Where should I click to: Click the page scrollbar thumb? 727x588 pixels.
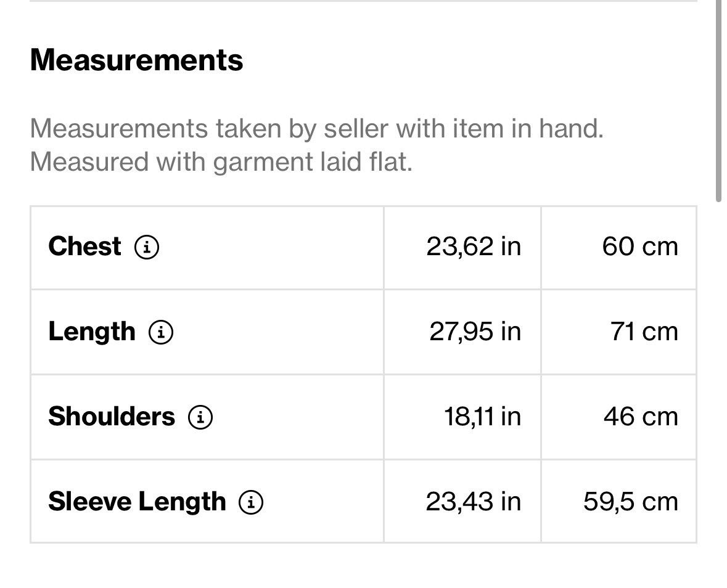[x=718, y=101]
